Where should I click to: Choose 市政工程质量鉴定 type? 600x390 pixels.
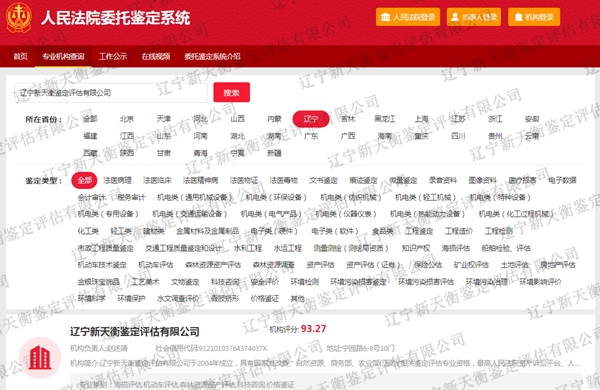point(106,248)
